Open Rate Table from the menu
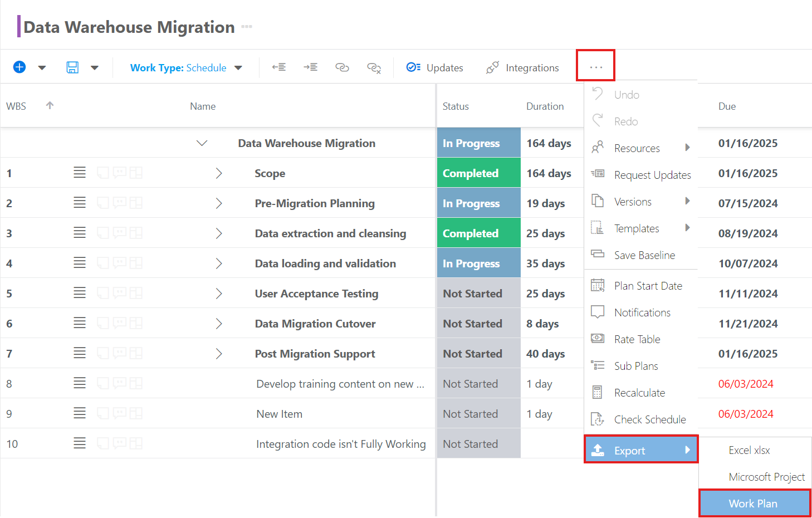The width and height of the screenshot is (812, 518). [x=640, y=339]
